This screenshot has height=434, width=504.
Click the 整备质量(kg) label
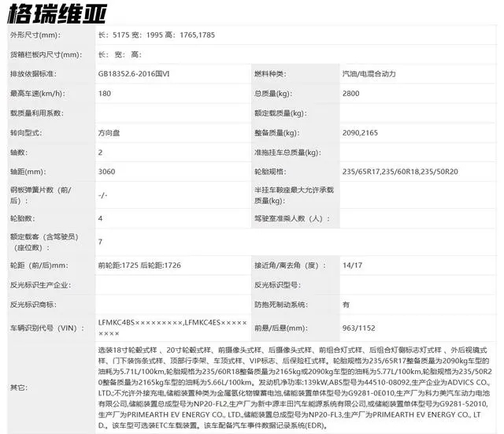point(276,133)
